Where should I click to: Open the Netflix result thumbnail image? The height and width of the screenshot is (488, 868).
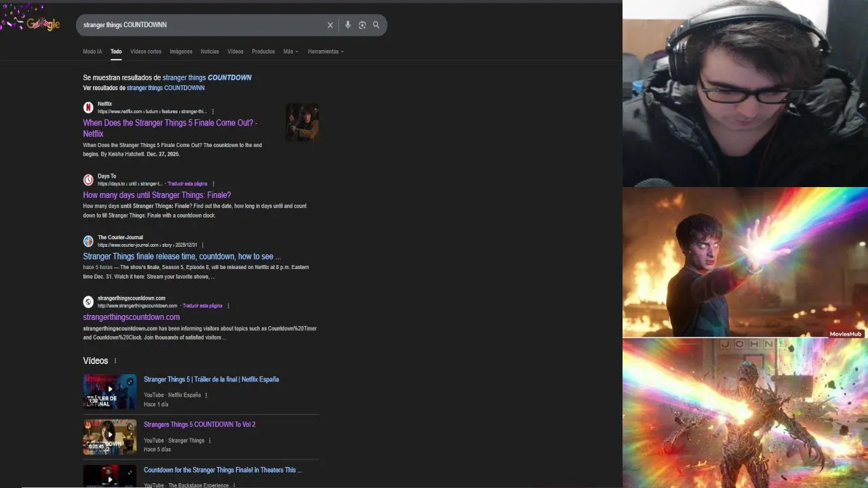[302, 122]
